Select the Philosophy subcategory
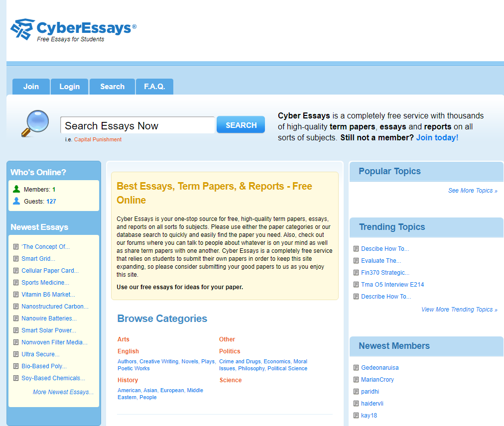The width and height of the screenshot is (504, 426). coord(252,368)
